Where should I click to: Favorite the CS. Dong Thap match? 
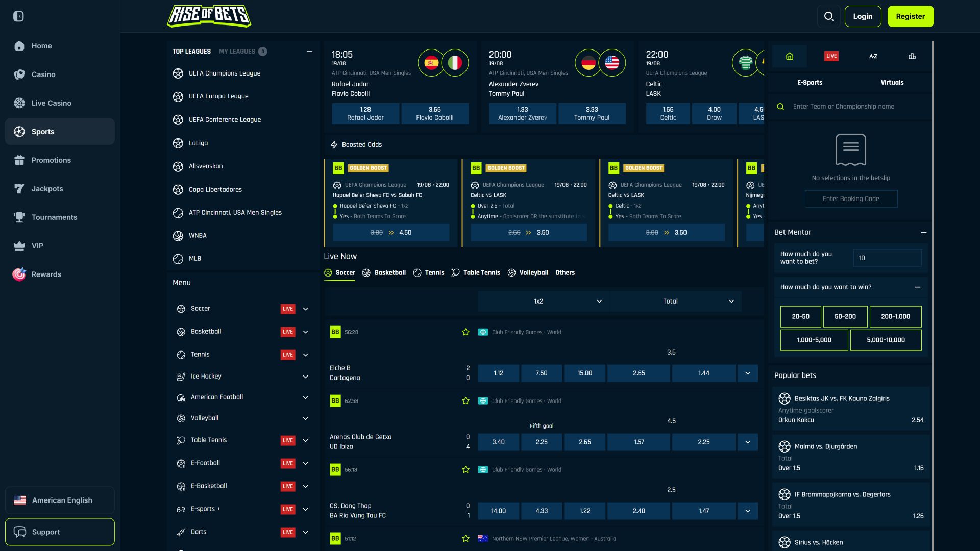click(465, 470)
